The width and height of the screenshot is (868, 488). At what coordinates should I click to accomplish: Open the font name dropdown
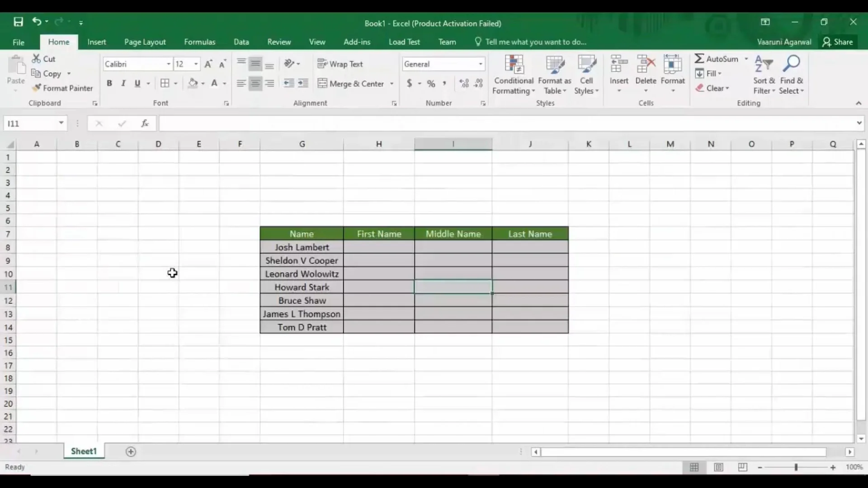point(169,64)
